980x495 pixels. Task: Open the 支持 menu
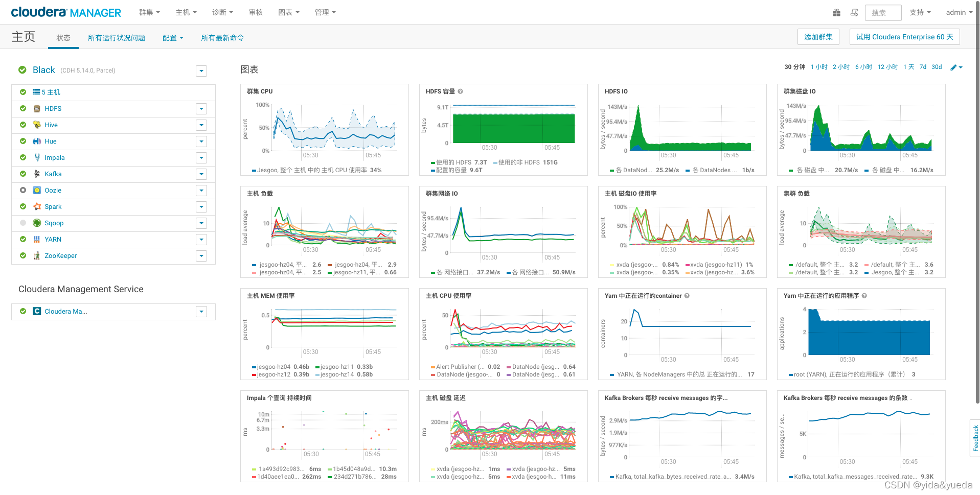920,12
